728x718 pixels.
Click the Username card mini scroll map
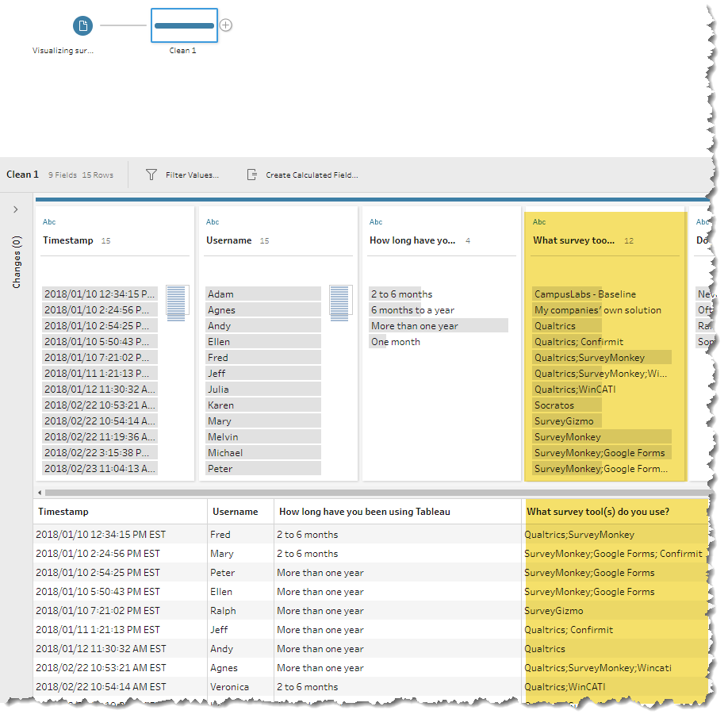pyautogui.click(x=341, y=302)
